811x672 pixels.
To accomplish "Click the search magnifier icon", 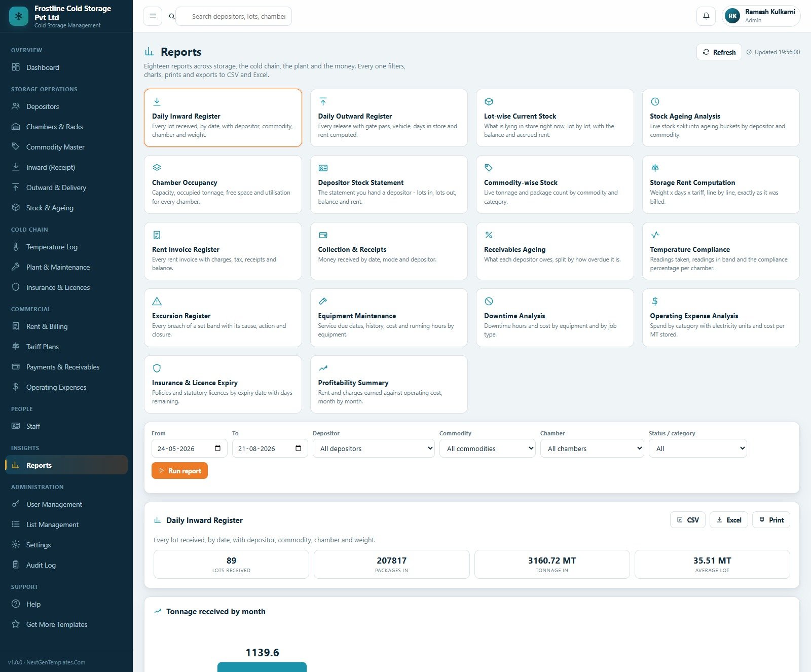I will pyautogui.click(x=172, y=16).
